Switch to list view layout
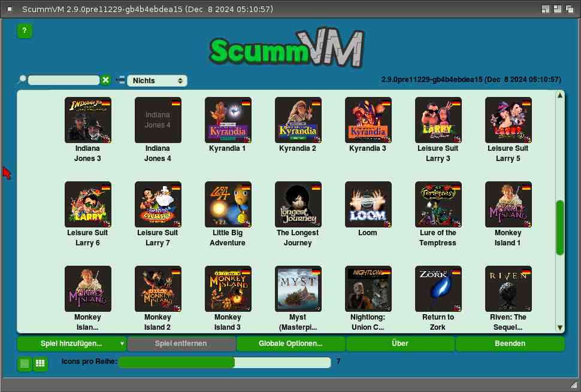Screen dimensions: 581x392 point(25,363)
